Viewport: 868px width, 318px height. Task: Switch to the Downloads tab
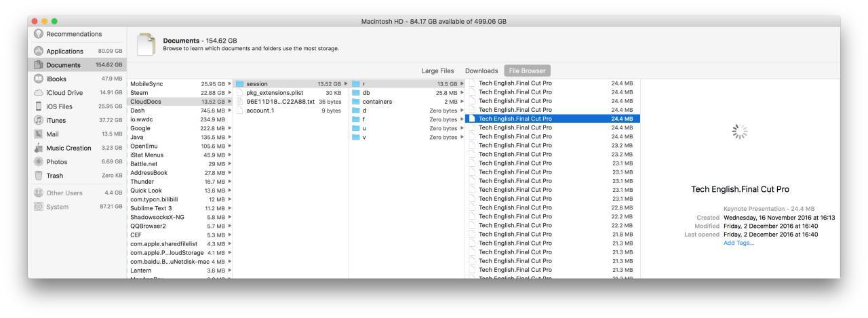[481, 71]
